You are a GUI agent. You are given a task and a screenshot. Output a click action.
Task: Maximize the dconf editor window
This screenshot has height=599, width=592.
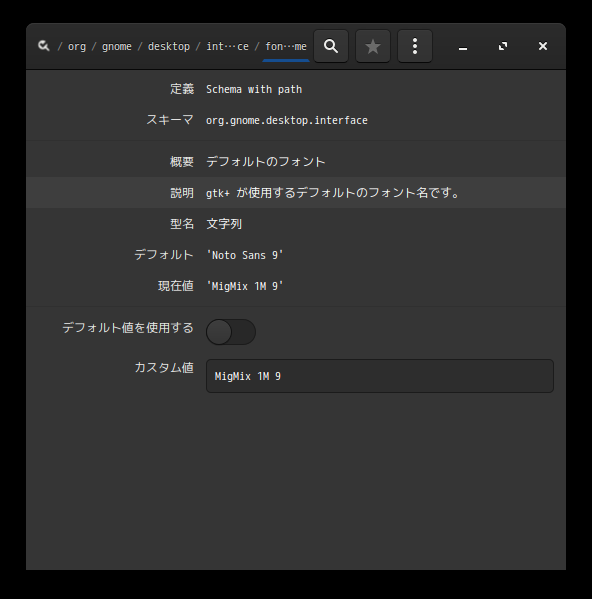pyautogui.click(x=503, y=47)
